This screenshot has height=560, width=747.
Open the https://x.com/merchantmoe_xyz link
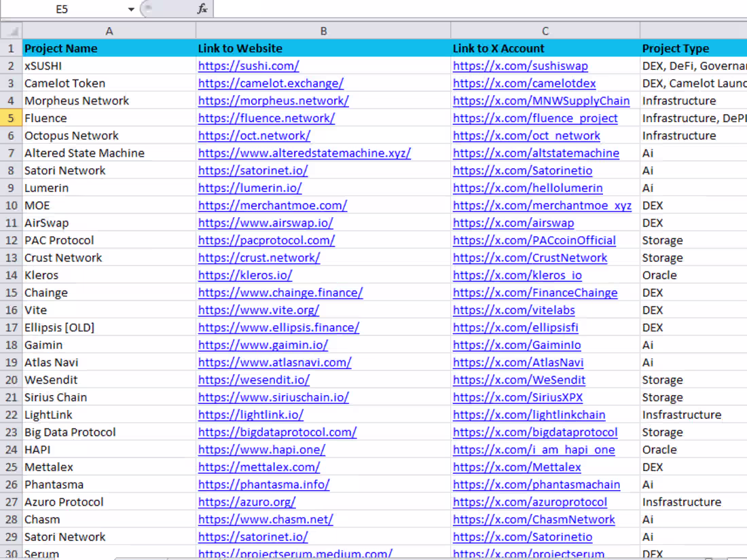542,206
